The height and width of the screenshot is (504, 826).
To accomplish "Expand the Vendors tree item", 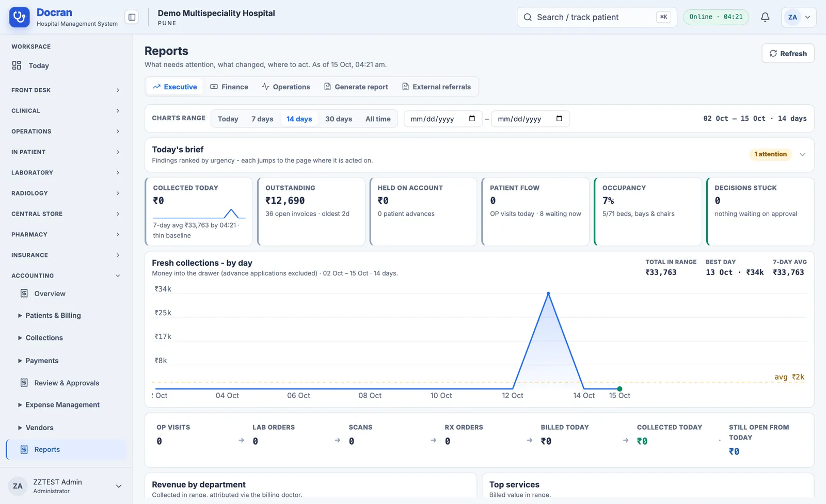I will click(20, 428).
